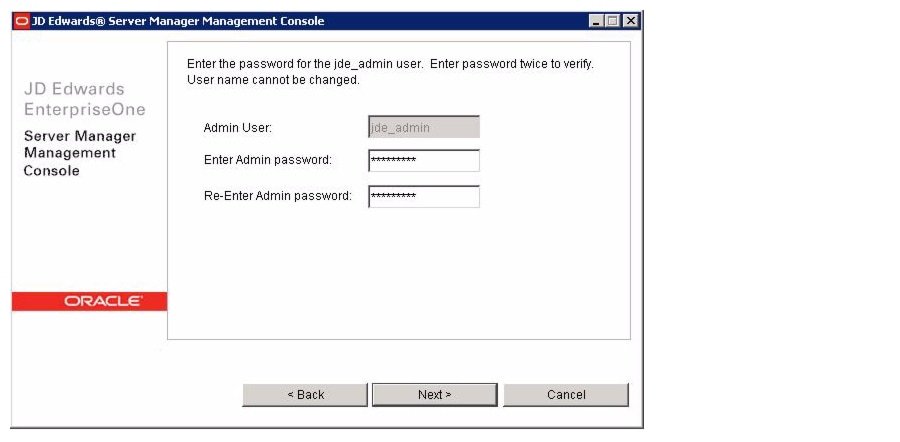900x442 pixels.
Task: Click the JD Edwards EnterpriseOne sidebar heading
Action: pyautogui.click(x=84, y=99)
